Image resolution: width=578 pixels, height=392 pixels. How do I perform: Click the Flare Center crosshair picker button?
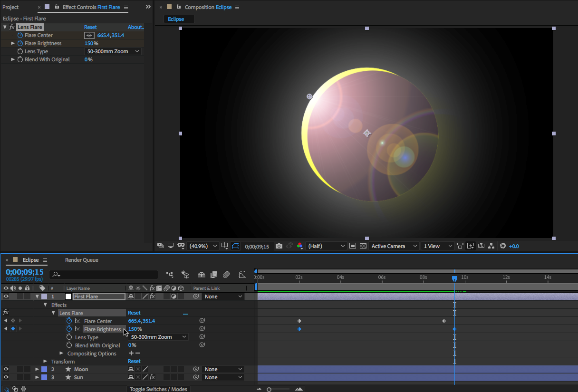tap(89, 35)
